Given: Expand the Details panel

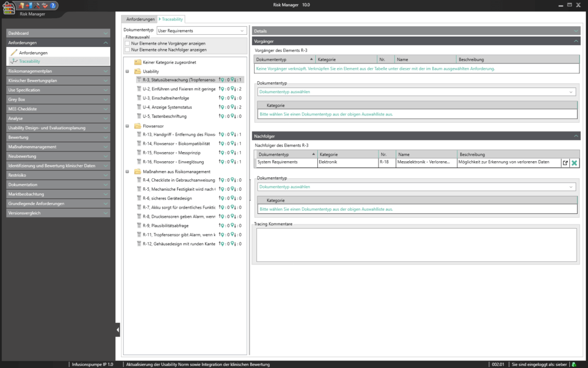Looking at the screenshot, I should 575,31.
